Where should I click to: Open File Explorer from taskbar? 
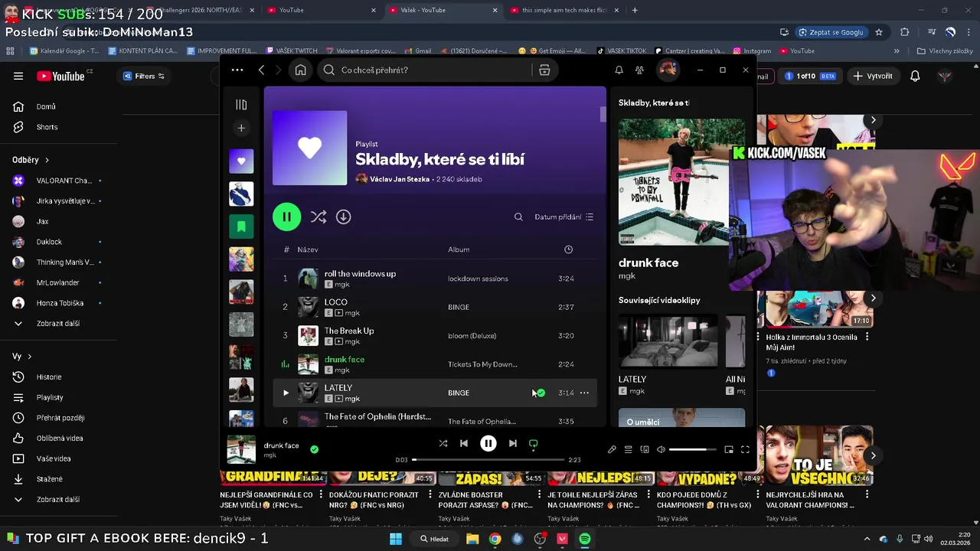pyautogui.click(x=472, y=539)
